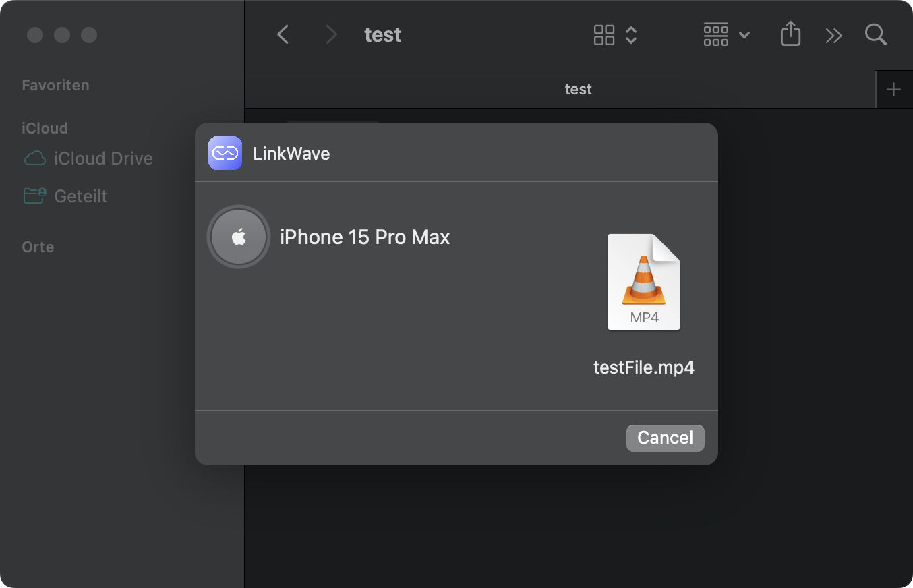Screen dimensions: 913x588
Task: Toggle the iCloud sidebar section header
Action: click(x=45, y=128)
